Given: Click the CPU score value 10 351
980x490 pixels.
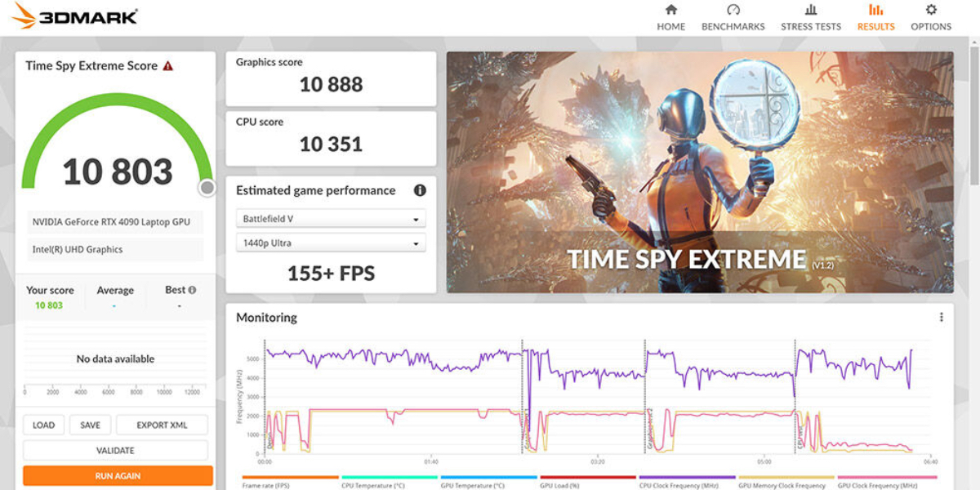Looking at the screenshot, I should click(x=331, y=145).
